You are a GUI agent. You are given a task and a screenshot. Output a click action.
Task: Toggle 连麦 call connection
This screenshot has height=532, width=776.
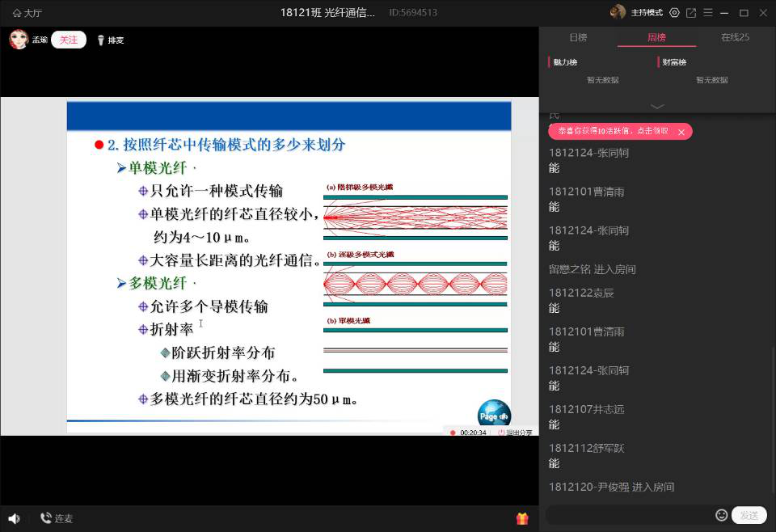[x=57, y=518]
